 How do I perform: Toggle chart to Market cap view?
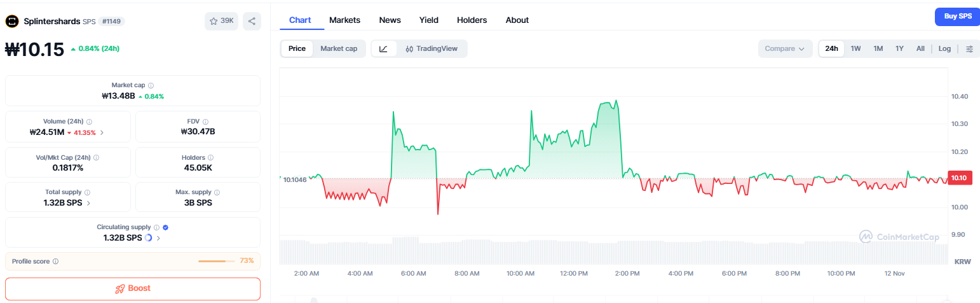click(338, 48)
